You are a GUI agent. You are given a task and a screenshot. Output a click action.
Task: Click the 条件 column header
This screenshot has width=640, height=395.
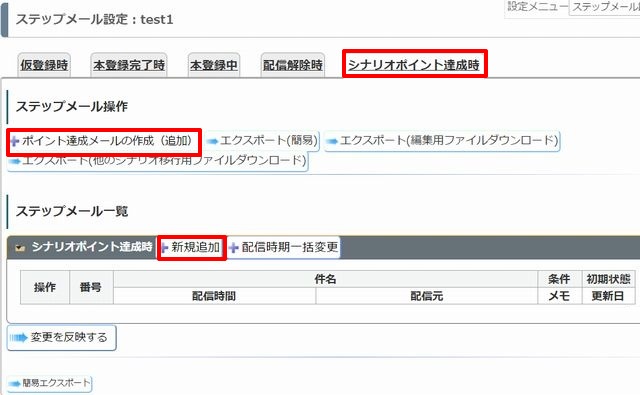(x=559, y=279)
